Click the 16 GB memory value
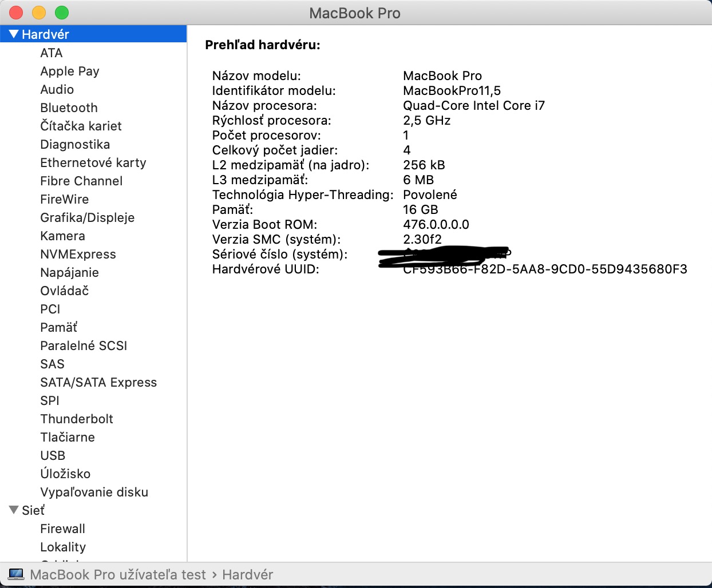Image resolution: width=712 pixels, height=588 pixels. [x=421, y=209]
